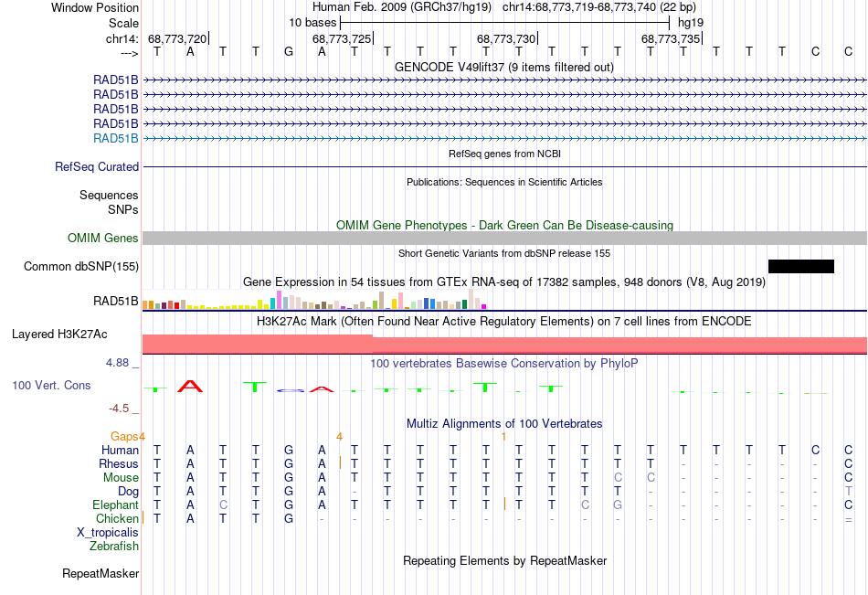This screenshot has width=868, height=595.
Task: Select the Mouse alignment row label
Action: (x=121, y=477)
